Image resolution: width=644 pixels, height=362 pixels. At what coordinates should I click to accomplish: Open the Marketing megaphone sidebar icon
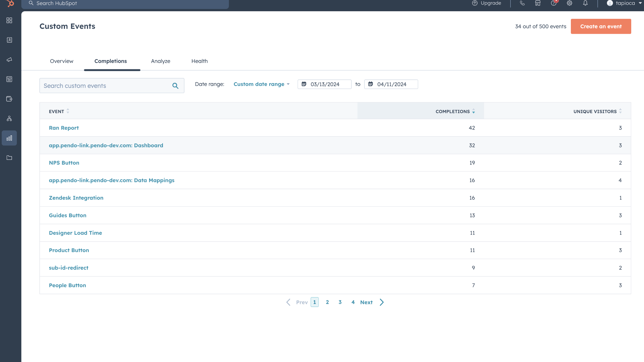(9, 60)
